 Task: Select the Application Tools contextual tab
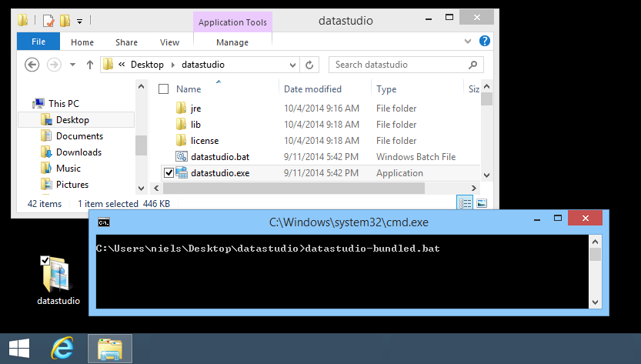pyautogui.click(x=232, y=22)
